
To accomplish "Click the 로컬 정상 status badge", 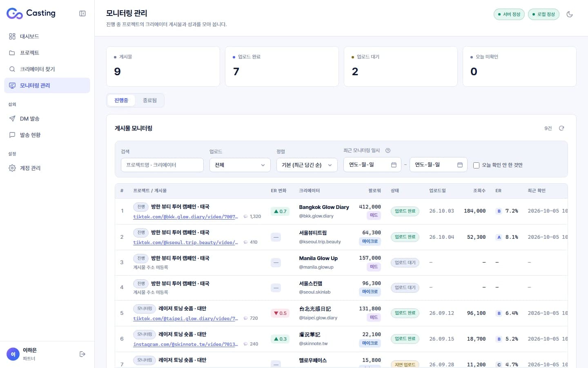I will coord(543,14).
